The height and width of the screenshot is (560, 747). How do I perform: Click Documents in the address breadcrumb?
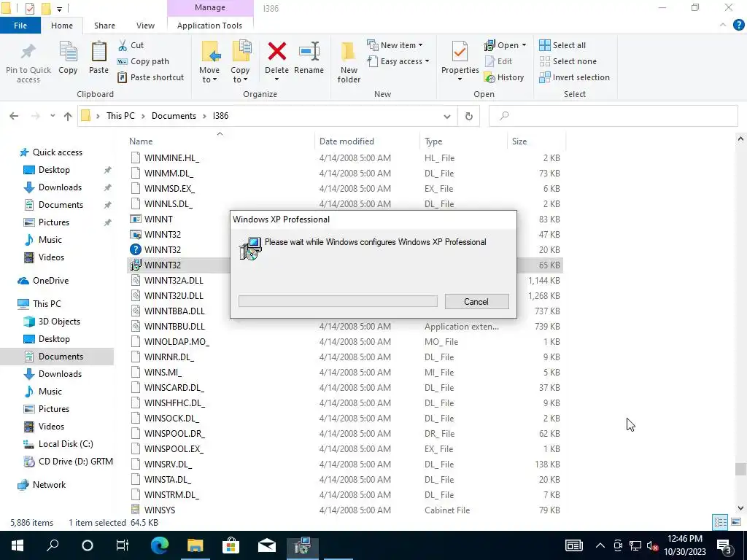click(174, 116)
